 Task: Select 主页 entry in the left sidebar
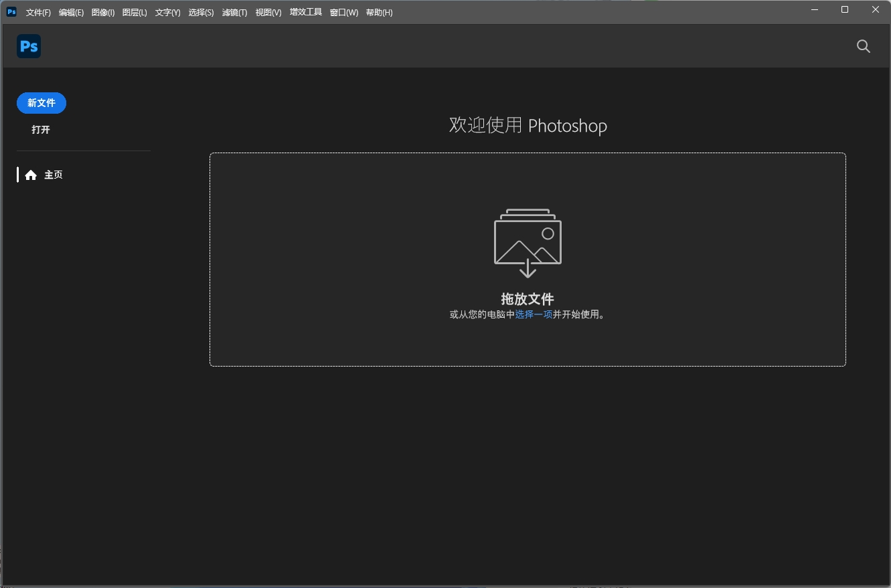pyautogui.click(x=54, y=175)
